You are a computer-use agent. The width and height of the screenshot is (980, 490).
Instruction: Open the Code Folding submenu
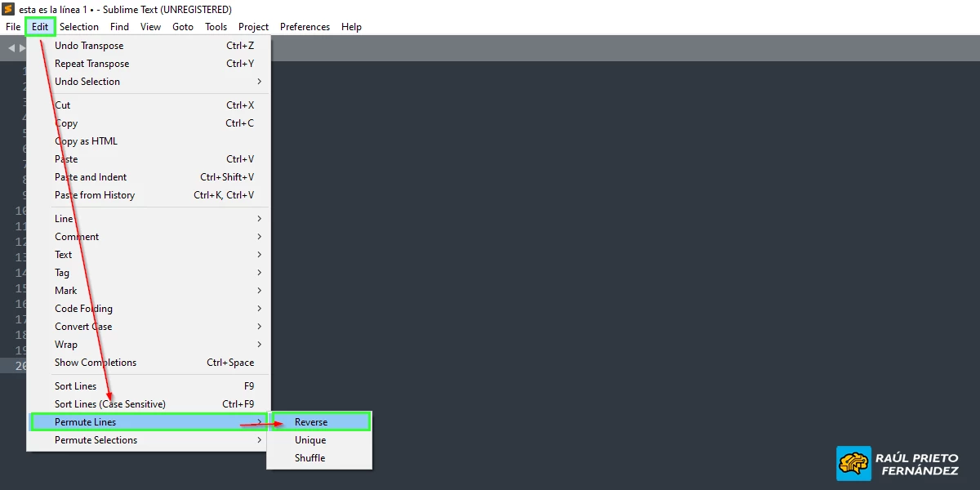pyautogui.click(x=84, y=309)
